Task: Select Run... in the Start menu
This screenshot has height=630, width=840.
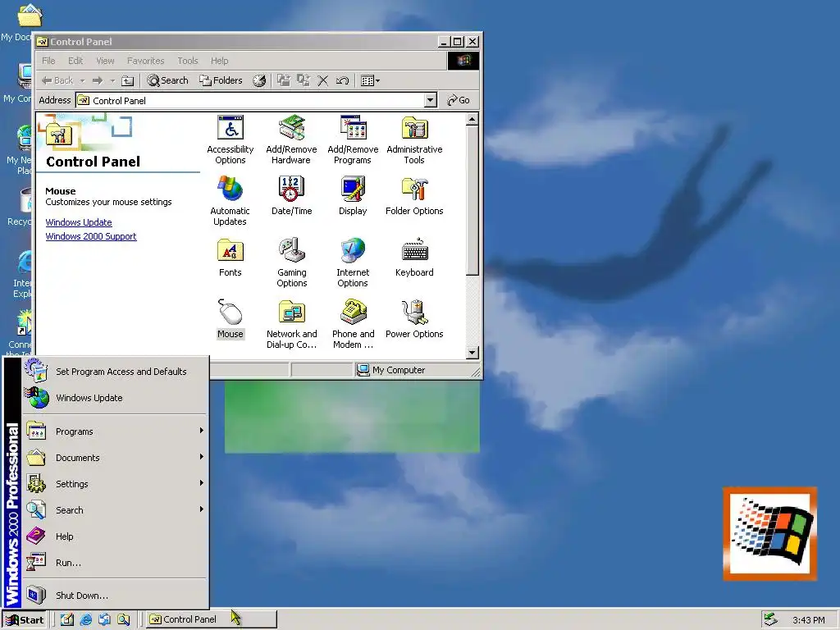Action: click(115, 563)
